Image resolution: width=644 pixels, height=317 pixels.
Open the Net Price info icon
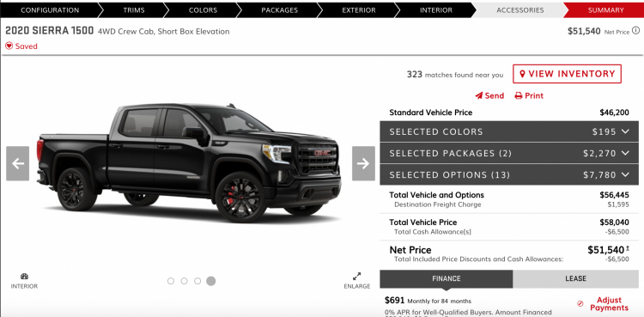(x=635, y=30)
